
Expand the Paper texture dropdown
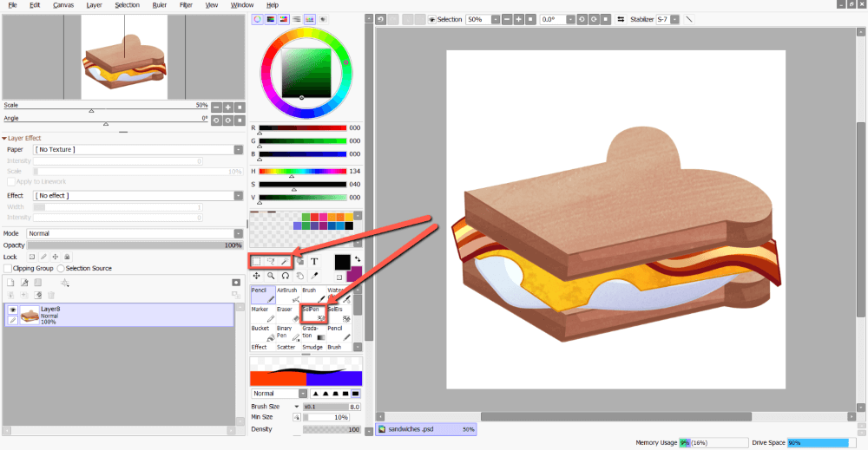click(x=137, y=150)
